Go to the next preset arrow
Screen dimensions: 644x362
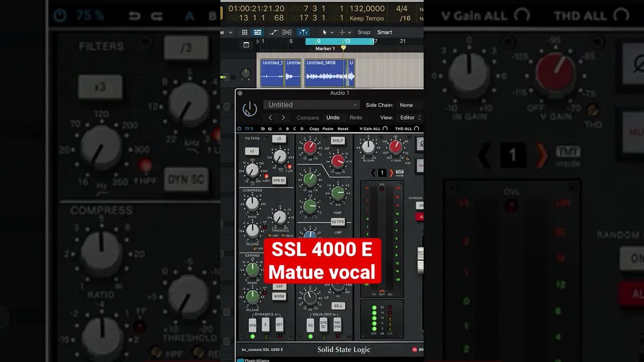coord(283,118)
